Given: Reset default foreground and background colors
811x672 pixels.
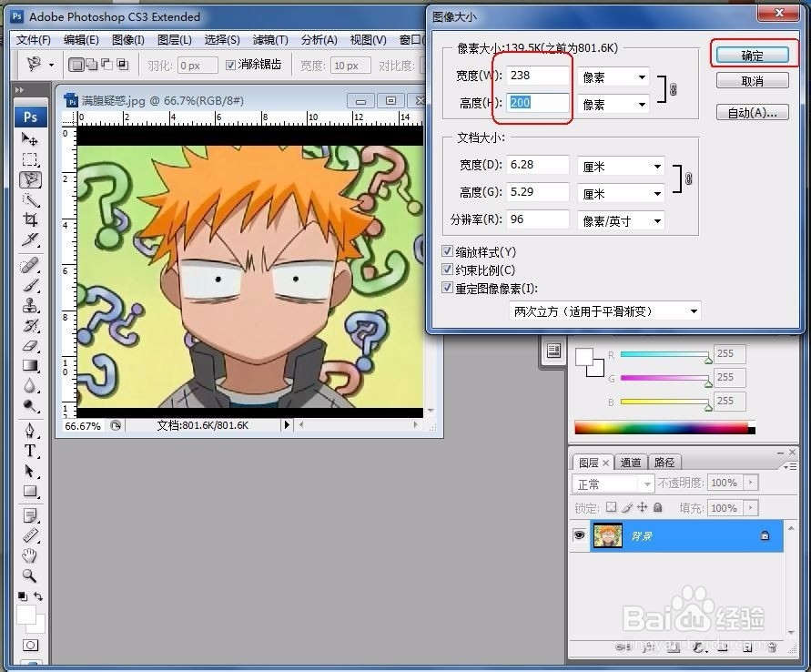Looking at the screenshot, I should (22, 596).
